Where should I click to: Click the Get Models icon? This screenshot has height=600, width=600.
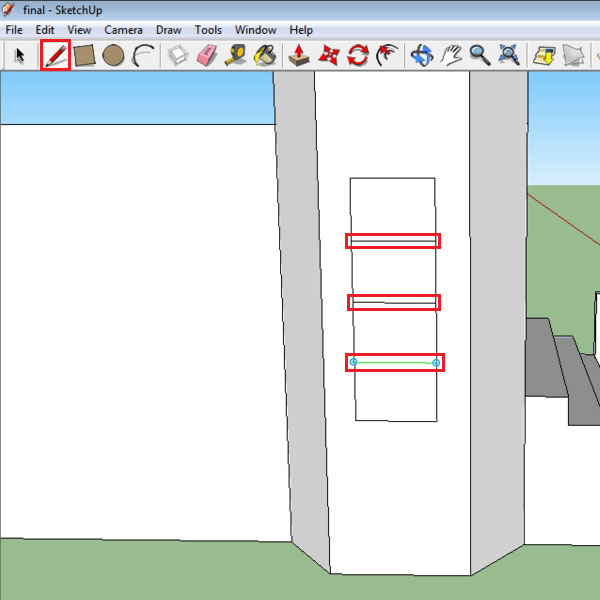point(544,55)
